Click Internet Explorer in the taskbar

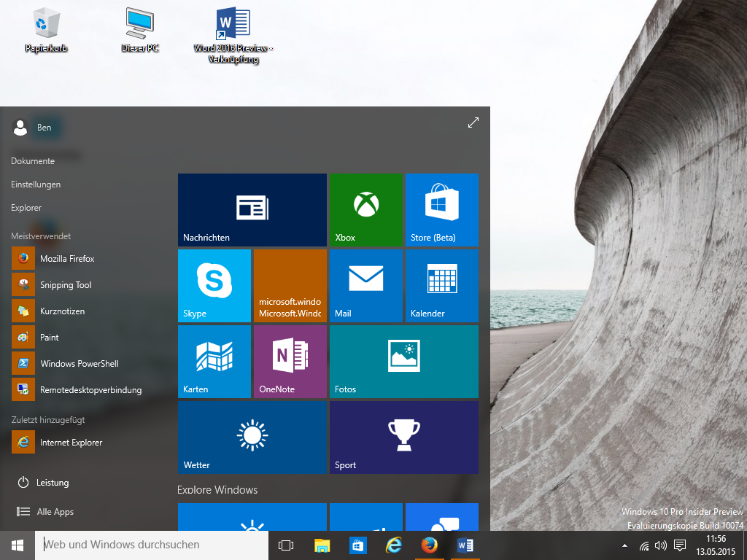pyautogui.click(x=393, y=545)
